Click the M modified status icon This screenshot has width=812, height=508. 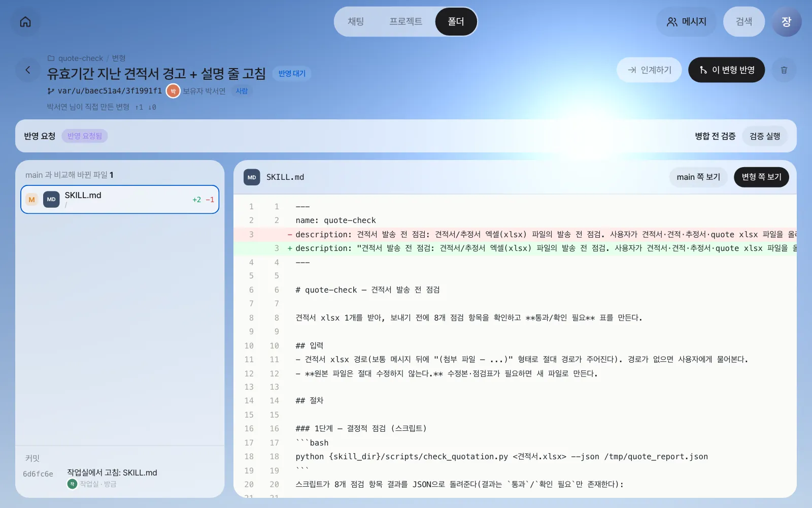(x=31, y=200)
